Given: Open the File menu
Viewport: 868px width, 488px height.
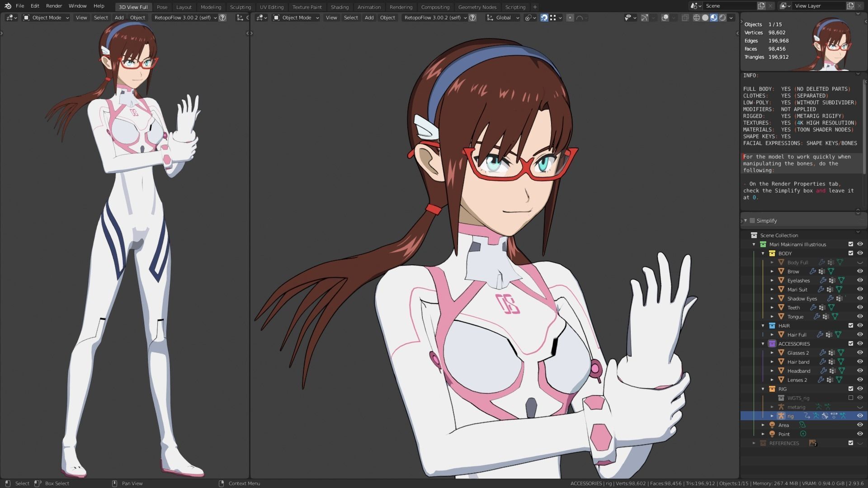Looking at the screenshot, I should (20, 6).
